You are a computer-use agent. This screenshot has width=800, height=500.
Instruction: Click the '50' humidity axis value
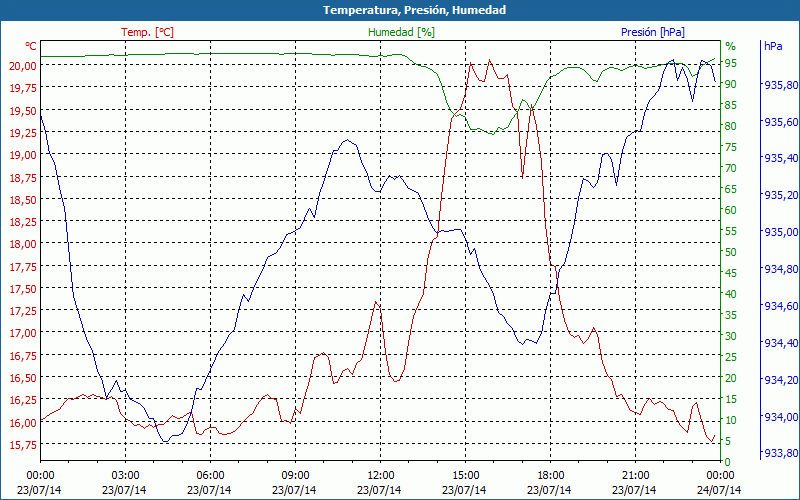click(x=731, y=252)
